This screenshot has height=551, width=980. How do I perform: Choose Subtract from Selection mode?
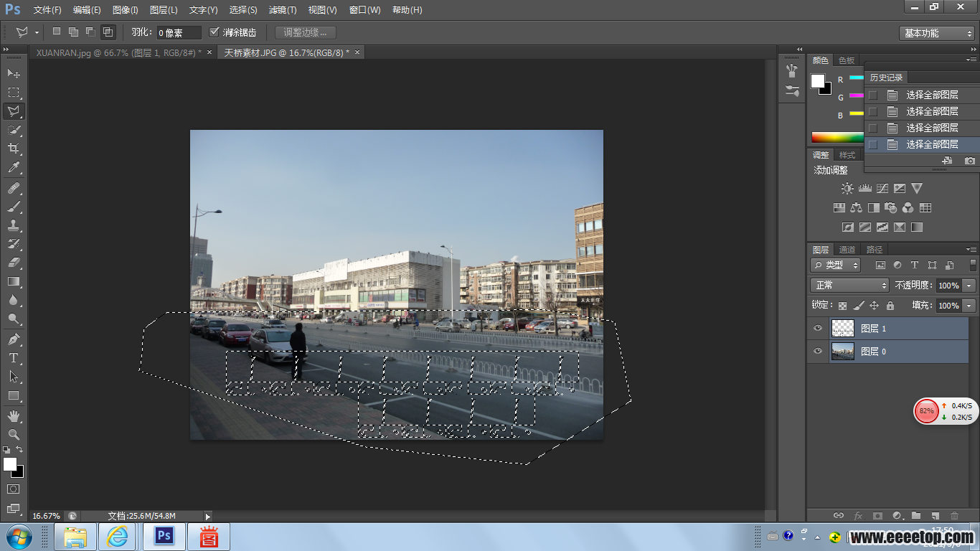coord(90,32)
